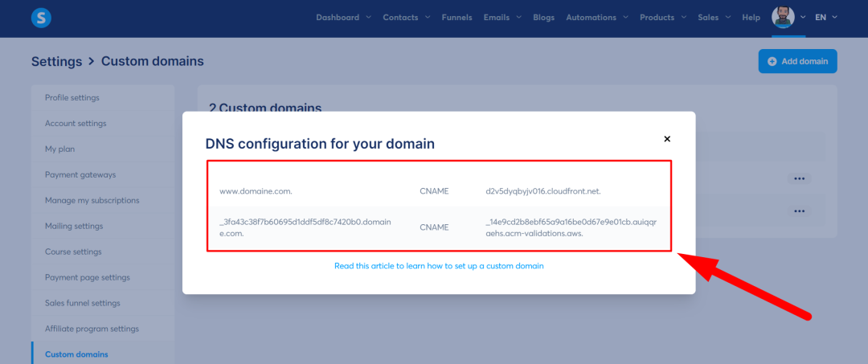The width and height of the screenshot is (868, 364).
Task: Open the EN language selector
Action: 826,17
